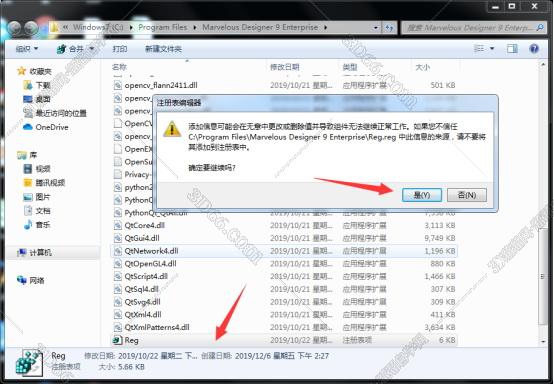Image resolution: width=554 pixels, height=384 pixels.
Task: Open the 计算机 item in sidebar
Action: point(35,253)
